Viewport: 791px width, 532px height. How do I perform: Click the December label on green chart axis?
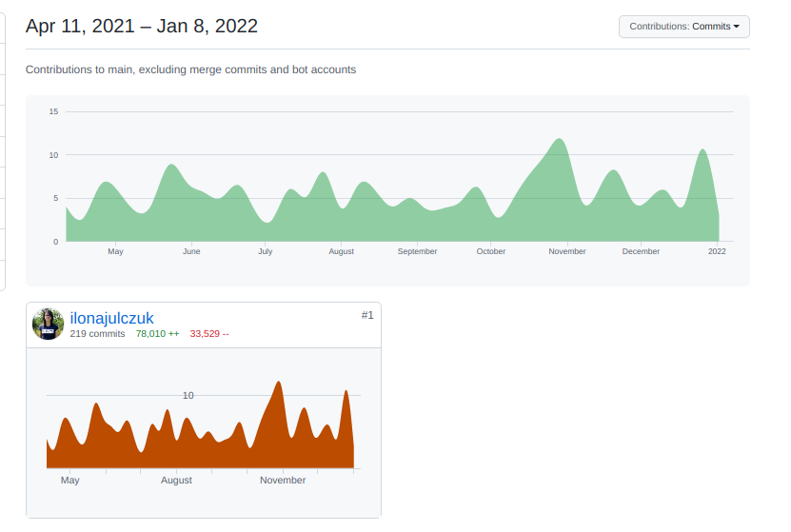click(x=641, y=251)
